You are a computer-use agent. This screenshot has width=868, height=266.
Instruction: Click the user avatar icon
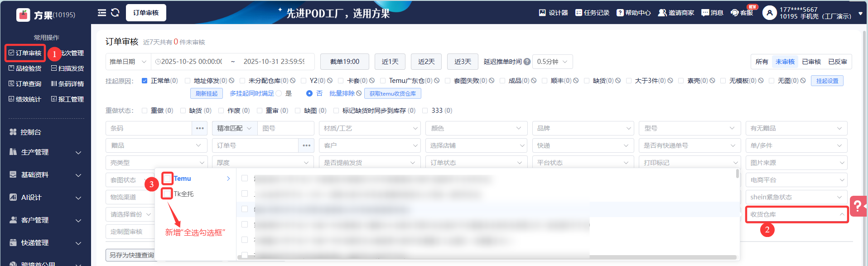[769, 13]
